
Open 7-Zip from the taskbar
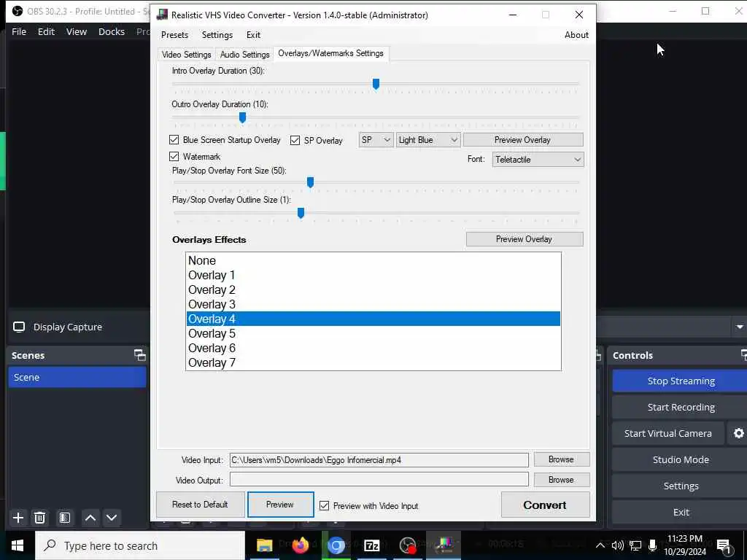(x=371, y=545)
